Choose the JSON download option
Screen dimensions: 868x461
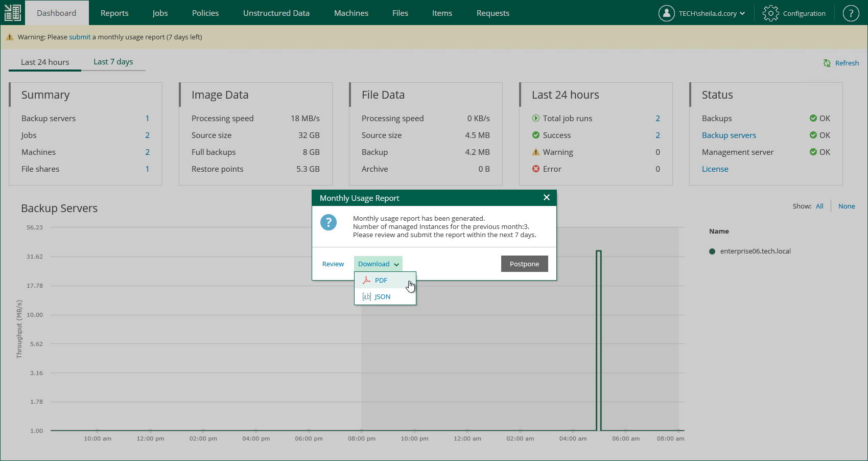(382, 296)
